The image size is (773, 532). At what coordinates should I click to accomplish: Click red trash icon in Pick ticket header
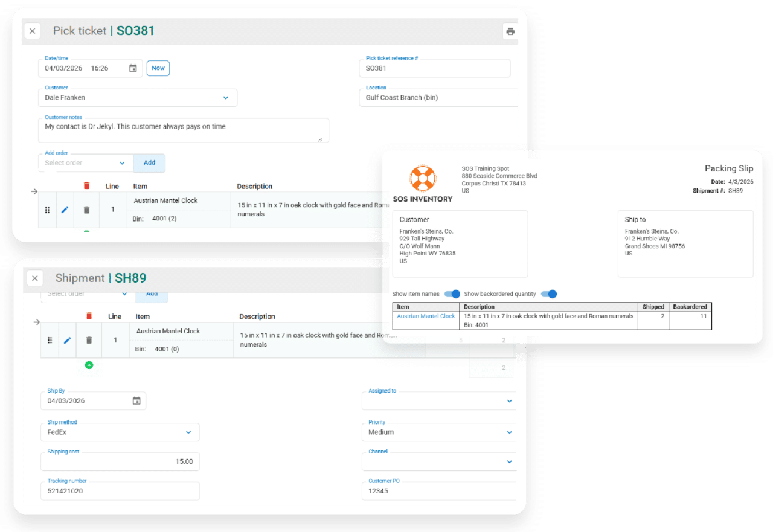(86, 186)
